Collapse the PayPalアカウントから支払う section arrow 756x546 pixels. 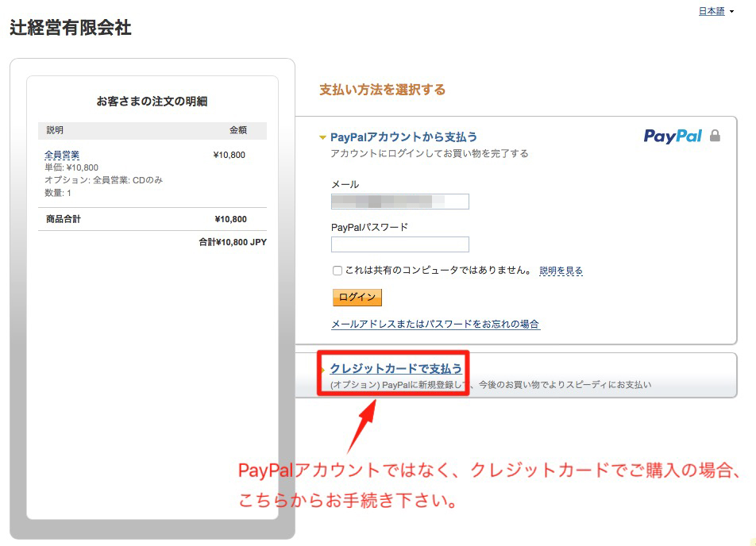pyautogui.click(x=322, y=138)
